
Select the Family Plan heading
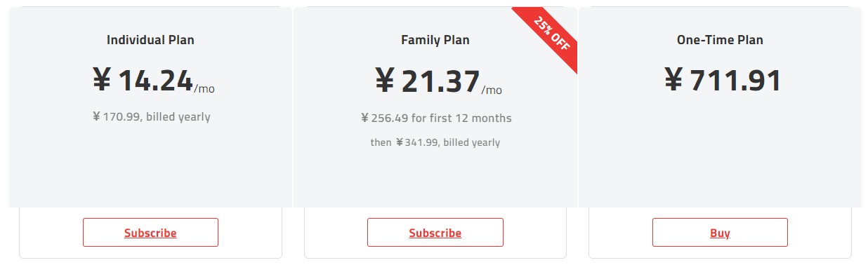pyautogui.click(x=435, y=40)
